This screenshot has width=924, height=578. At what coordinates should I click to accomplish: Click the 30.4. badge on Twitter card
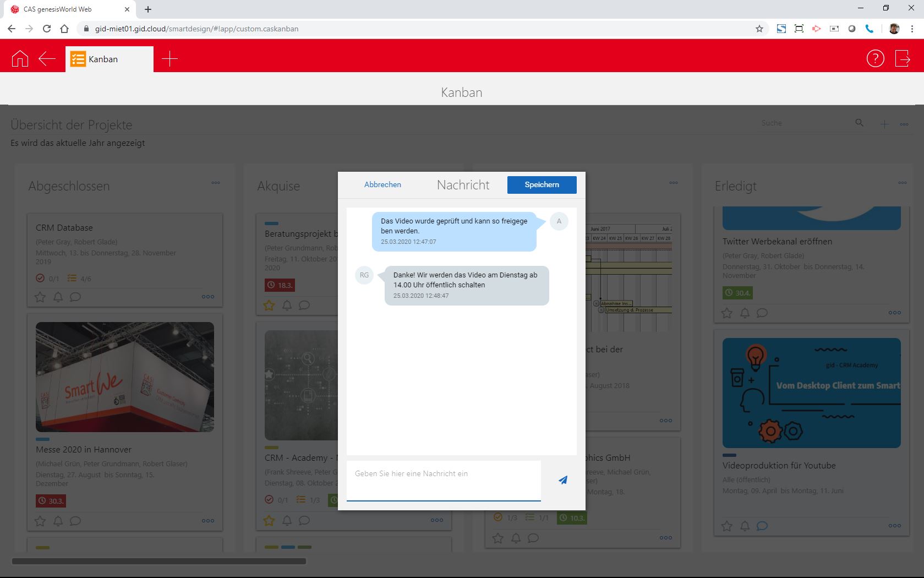coord(737,293)
